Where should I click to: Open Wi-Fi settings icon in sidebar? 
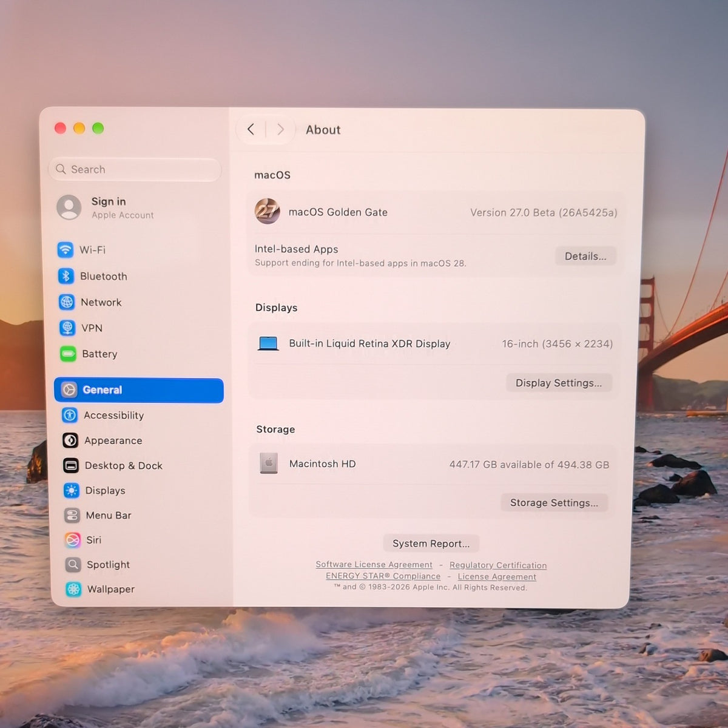click(65, 249)
